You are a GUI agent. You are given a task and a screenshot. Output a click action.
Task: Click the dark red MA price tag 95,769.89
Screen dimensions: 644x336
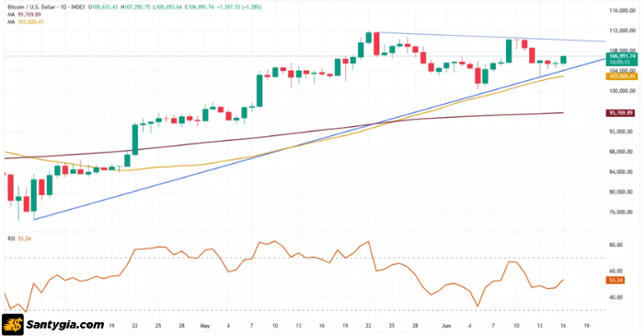point(621,113)
